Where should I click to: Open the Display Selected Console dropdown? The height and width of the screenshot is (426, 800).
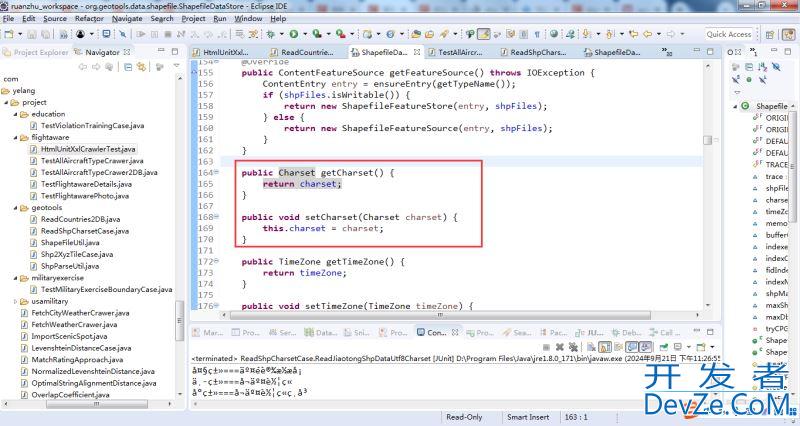tap(689, 347)
